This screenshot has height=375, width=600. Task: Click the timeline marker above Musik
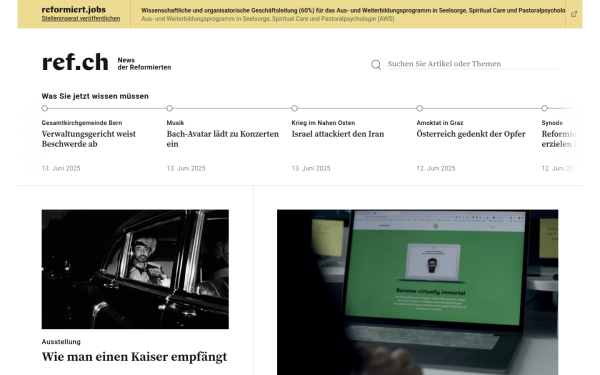(x=170, y=108)
